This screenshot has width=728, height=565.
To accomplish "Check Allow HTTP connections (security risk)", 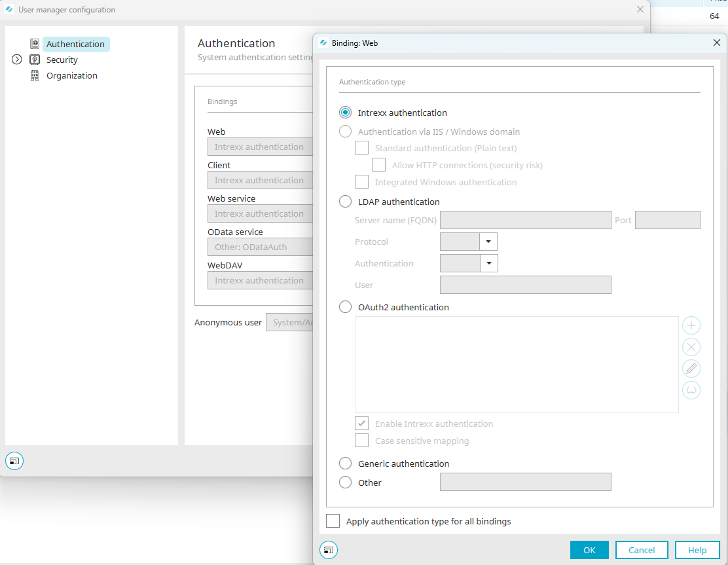I will click(379, 165).
